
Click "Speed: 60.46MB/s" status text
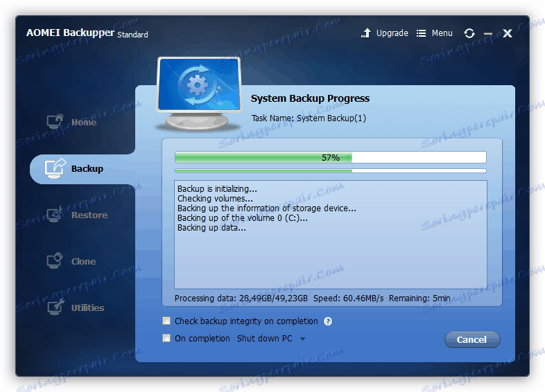click(349, 299)
